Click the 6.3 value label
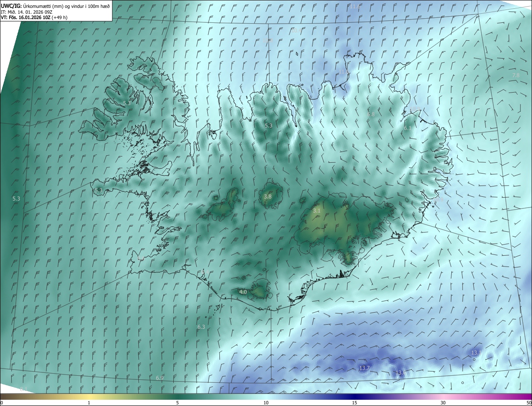This screenshot has width=532, height=406. pos(201,327)
